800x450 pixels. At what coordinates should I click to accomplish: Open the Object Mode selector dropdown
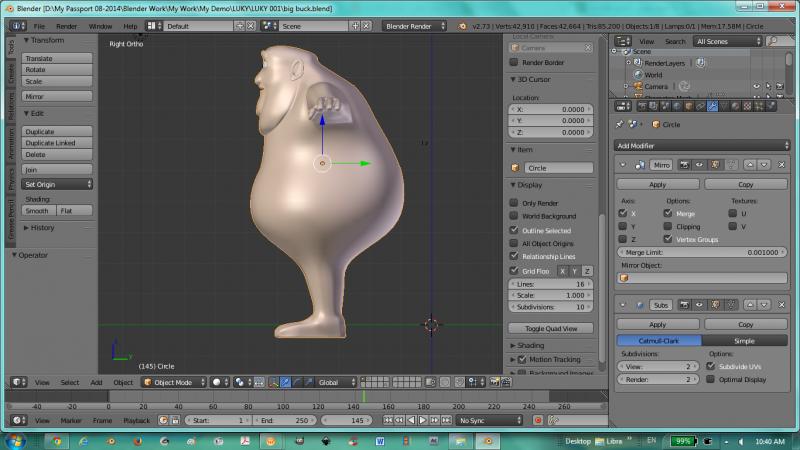point(174,382)
